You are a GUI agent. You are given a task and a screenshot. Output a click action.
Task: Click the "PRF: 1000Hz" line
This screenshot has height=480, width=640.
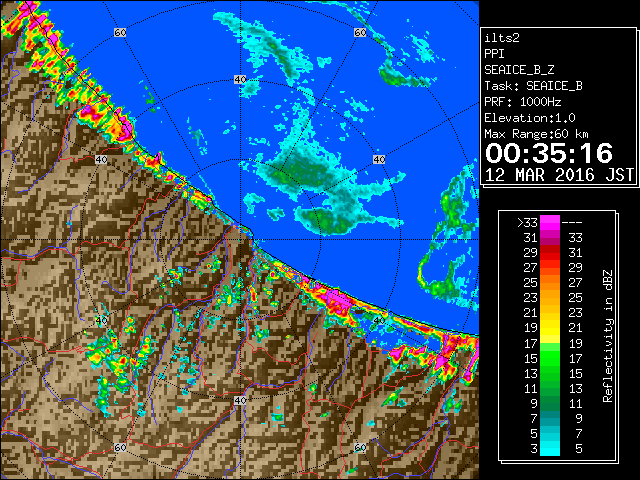click(522, 102)
